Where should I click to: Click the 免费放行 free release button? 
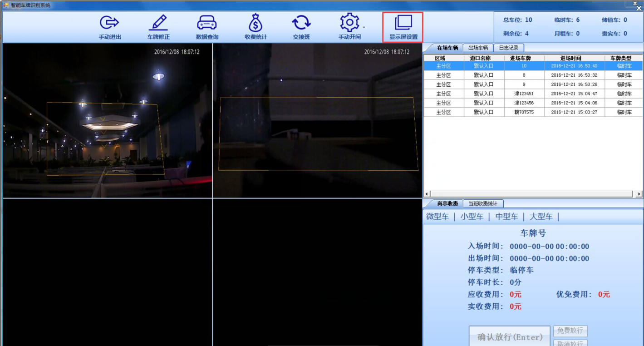pos(571,331)
